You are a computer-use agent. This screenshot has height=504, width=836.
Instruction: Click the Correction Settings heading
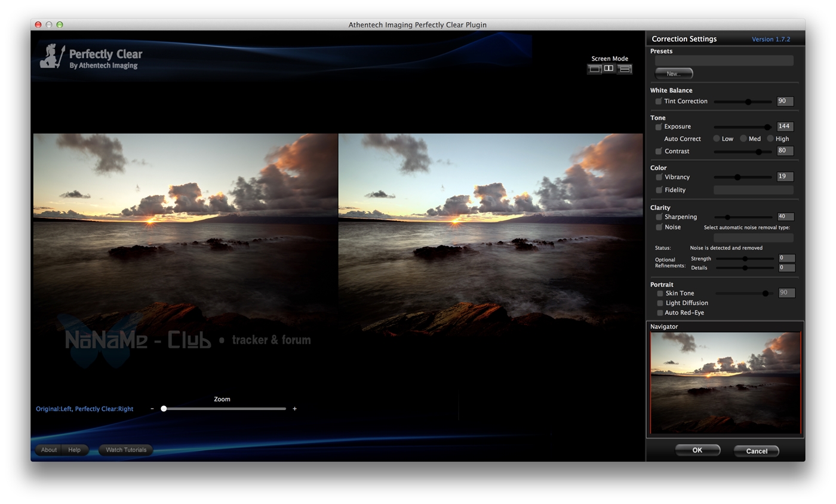tap(684, 39)
